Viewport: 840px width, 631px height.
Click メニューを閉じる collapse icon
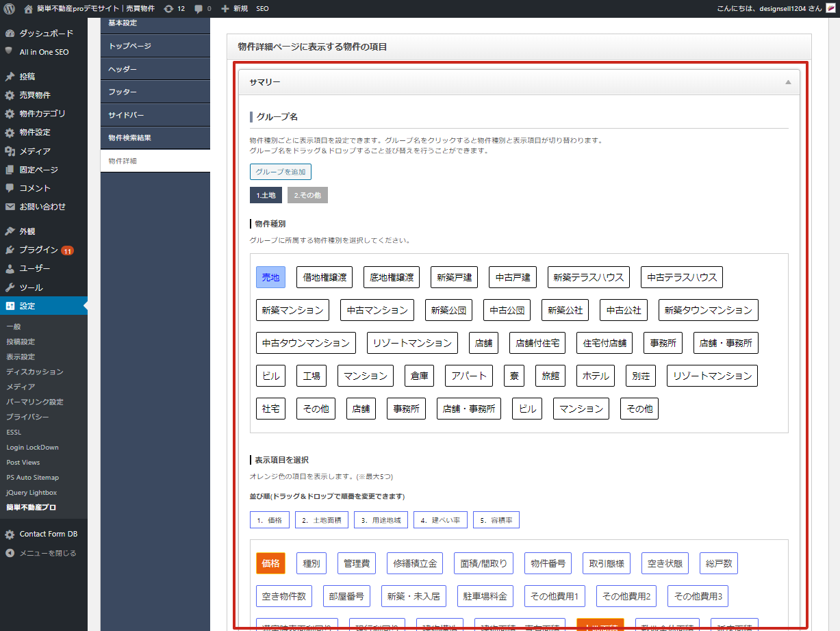pos(9,553)
